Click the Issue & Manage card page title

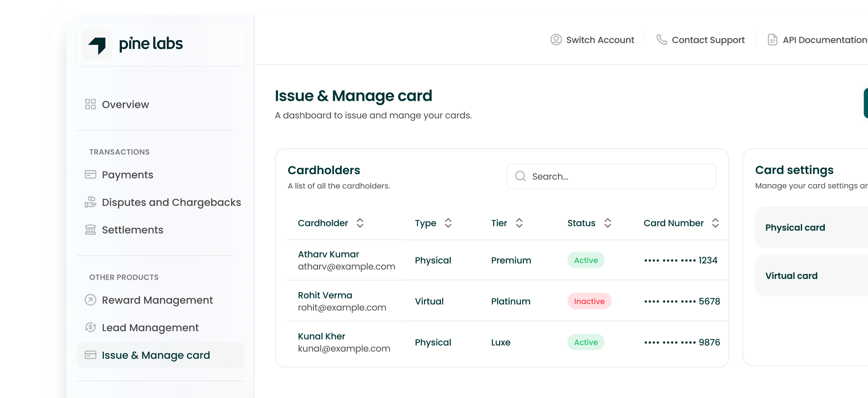pos(353,96)
